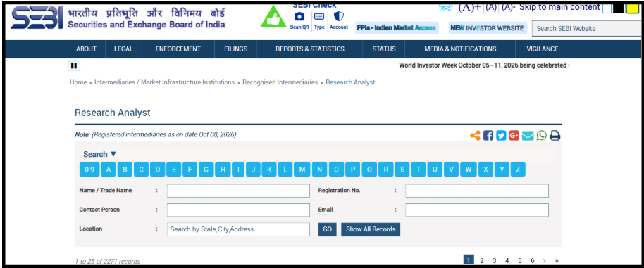644x268 pixels.
Task: Go to next page arrow
Action: coord(544,261)
